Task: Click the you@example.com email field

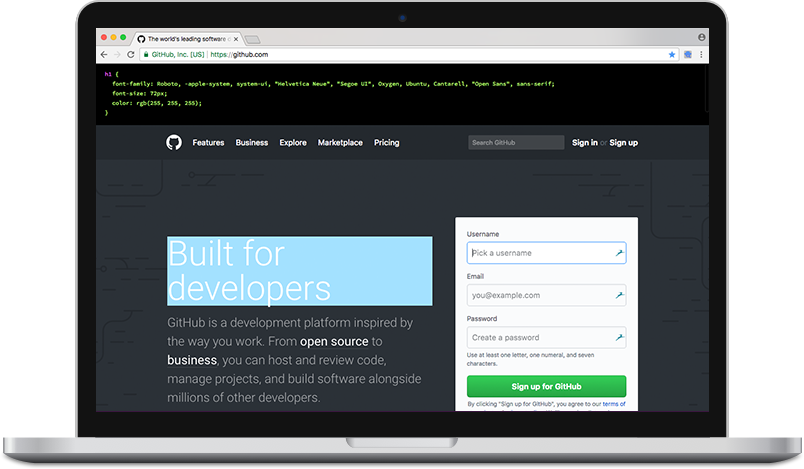Action: click(546, 295)
